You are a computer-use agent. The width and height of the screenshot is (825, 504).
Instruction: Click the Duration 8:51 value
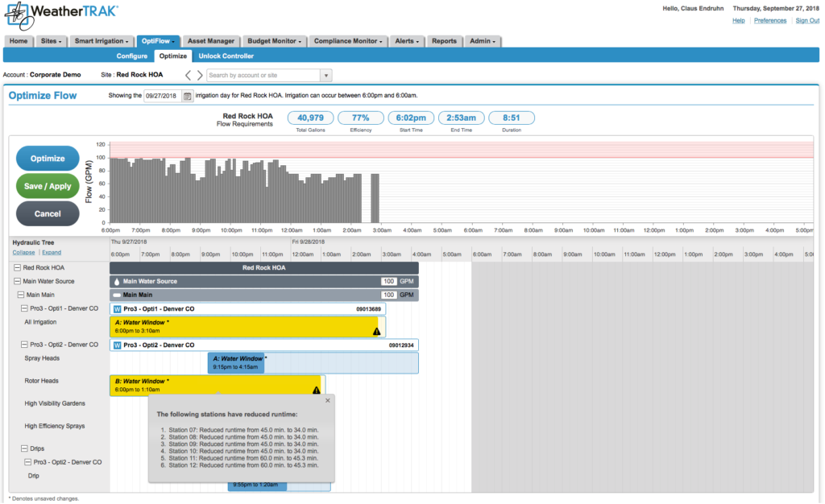512,118
